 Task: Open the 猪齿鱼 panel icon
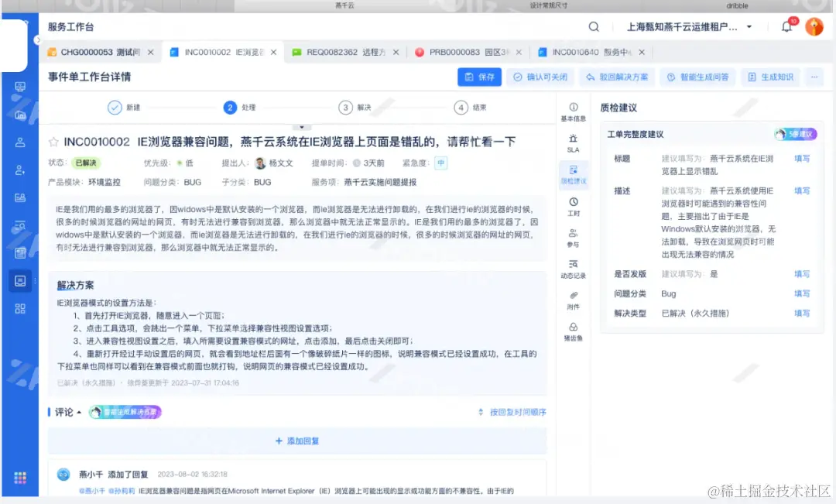573,331
